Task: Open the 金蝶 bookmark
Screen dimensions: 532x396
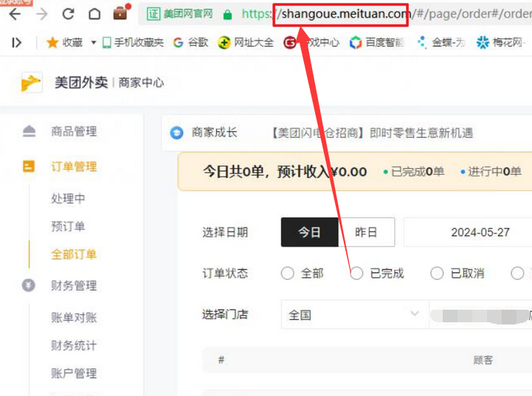Action: [441, 42]
